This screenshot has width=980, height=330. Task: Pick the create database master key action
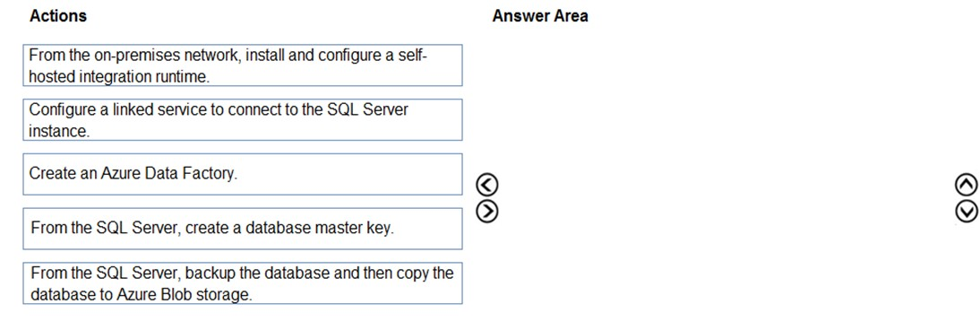point(243,229)
